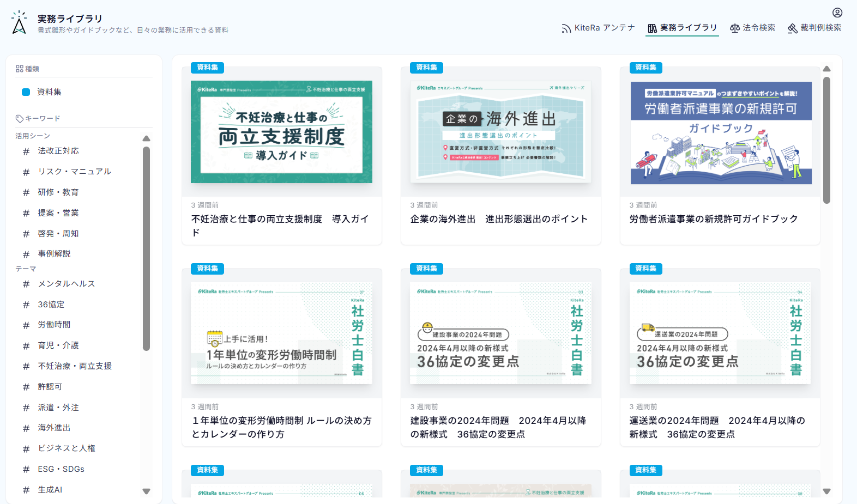This screenshot has width=857, height=504.
Task: Click the hash icon beside 生成AI
Action: 26,490
